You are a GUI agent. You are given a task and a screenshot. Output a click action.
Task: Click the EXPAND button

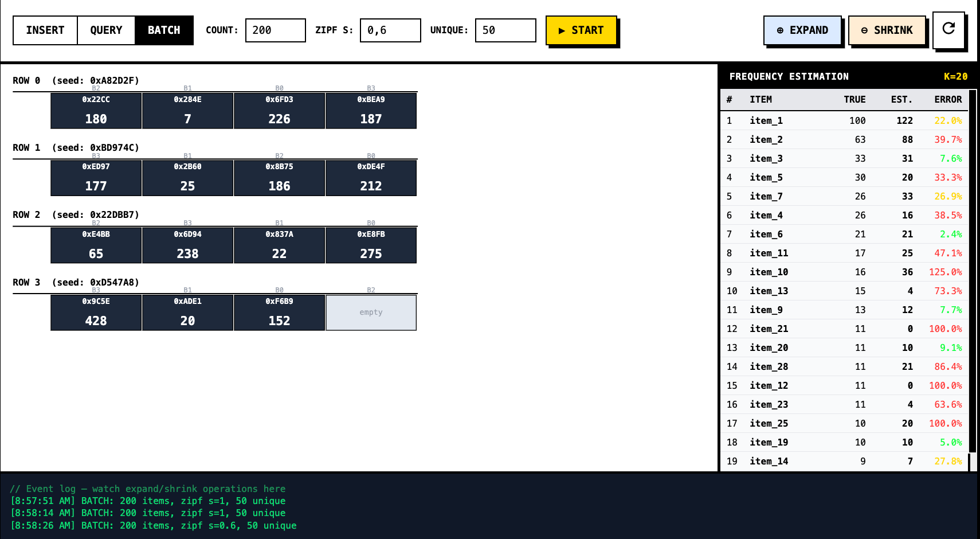point(802,30)
